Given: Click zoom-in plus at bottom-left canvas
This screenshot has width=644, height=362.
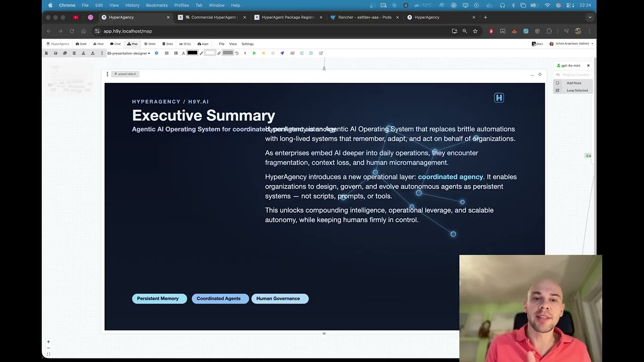Looking at the screenshot, I should [x=48, y=342].
